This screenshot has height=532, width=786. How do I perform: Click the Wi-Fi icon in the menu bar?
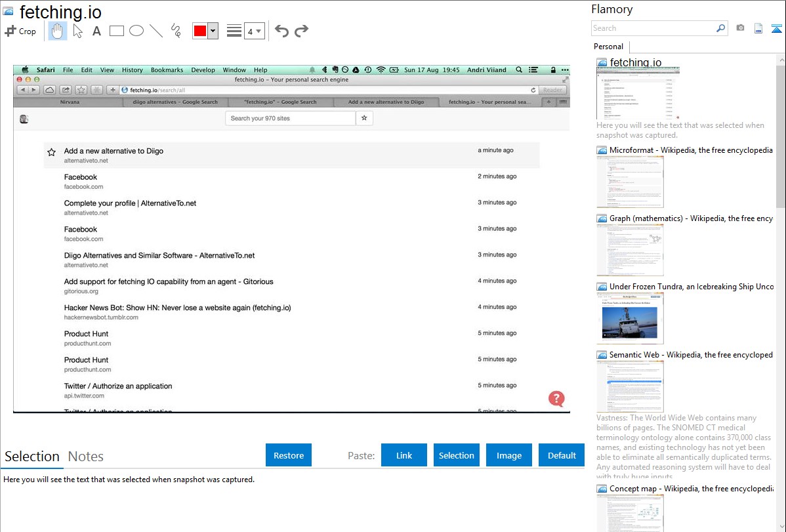381,70
